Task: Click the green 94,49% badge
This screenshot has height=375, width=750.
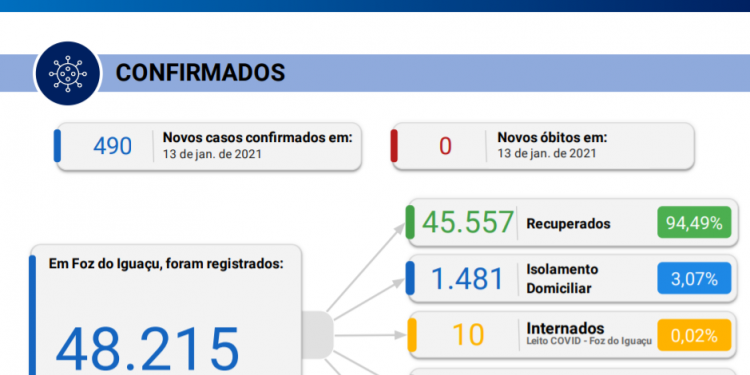Action: [x=694, y=222]
